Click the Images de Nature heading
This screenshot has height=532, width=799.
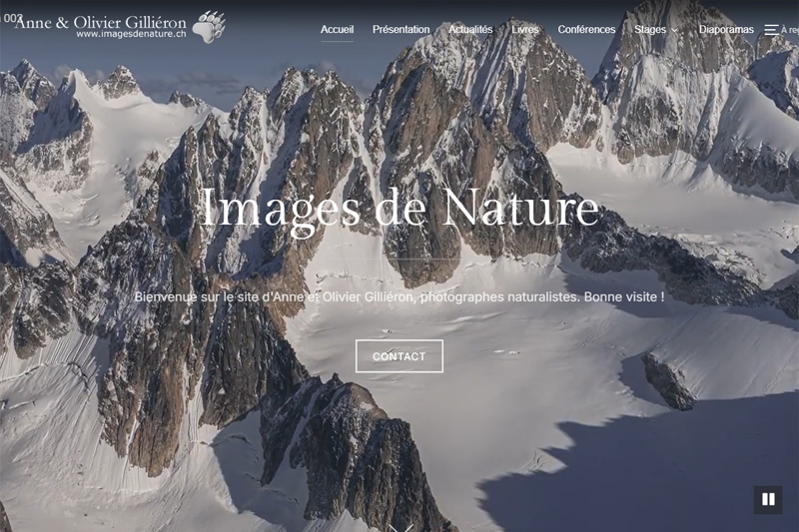pyautogui.click(x=399, y=208)
